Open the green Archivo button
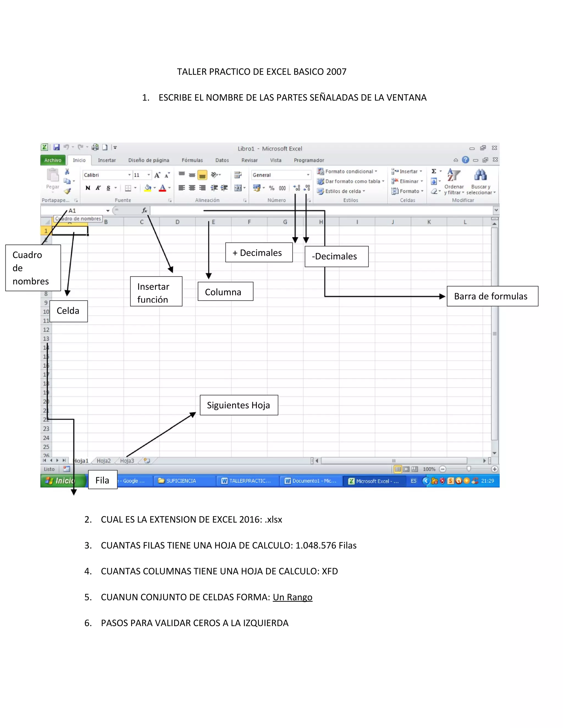The height and width of the screenshot is (728, 563). tap(53, 160)
